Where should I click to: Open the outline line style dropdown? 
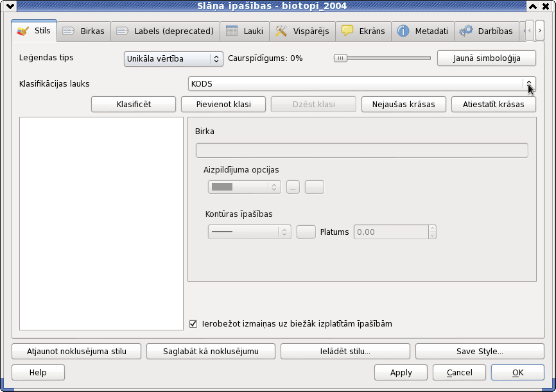click(x=249, y=232)
